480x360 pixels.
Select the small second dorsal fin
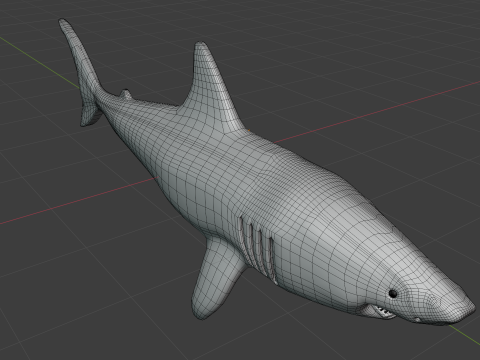pos(126,94)
